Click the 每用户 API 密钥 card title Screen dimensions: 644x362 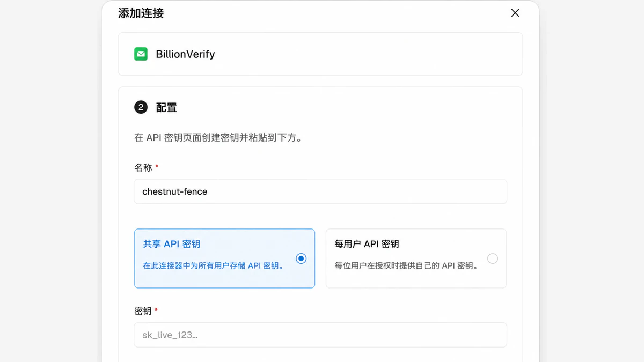[367, 244]
